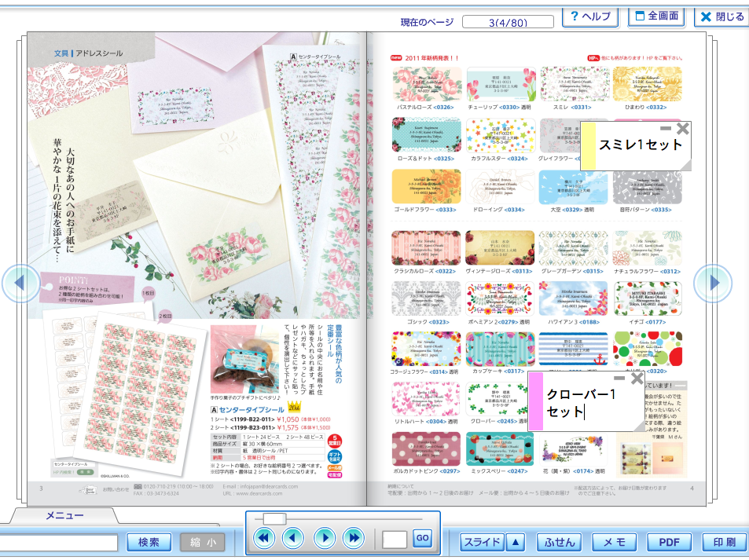Screen dimensions: 749x560
Task: Select コラージュフラワー <0314> label design
Action: 427,349
